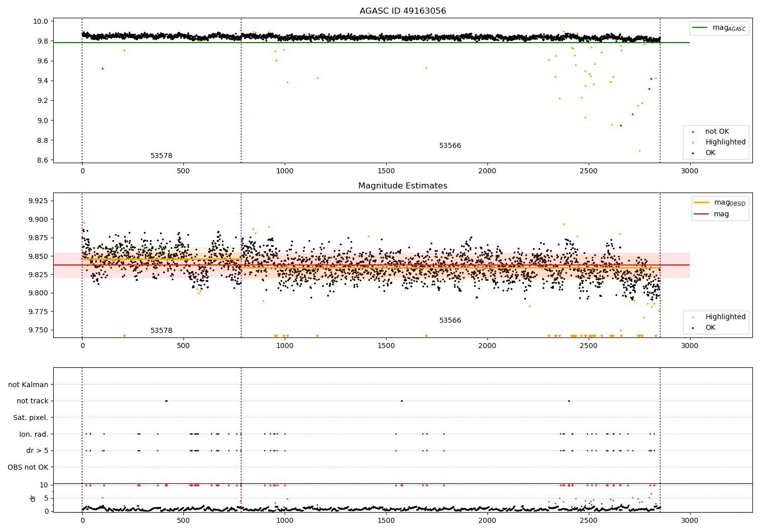
Task: Click the 9.925 y-axis tick label
Action: point(38,201)
